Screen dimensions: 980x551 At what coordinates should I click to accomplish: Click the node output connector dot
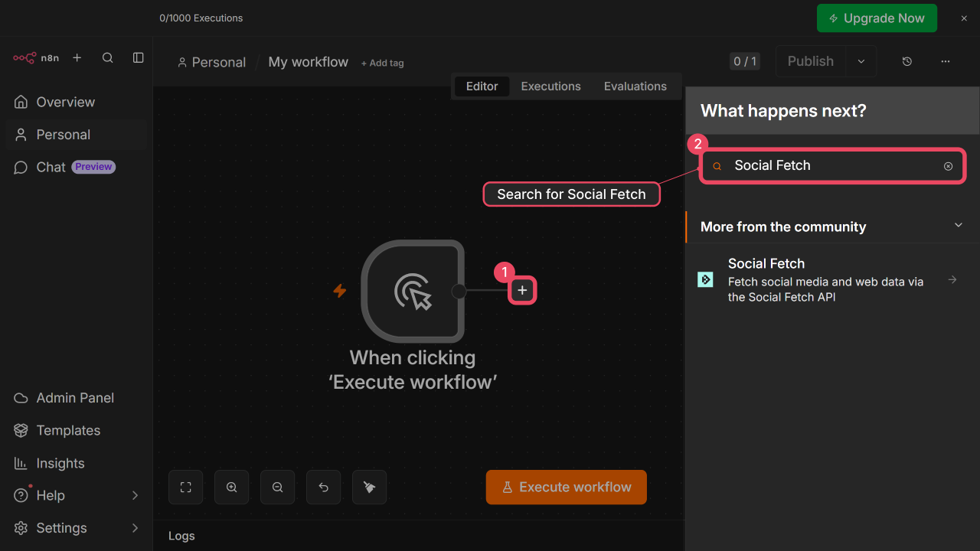click(459, 291)
